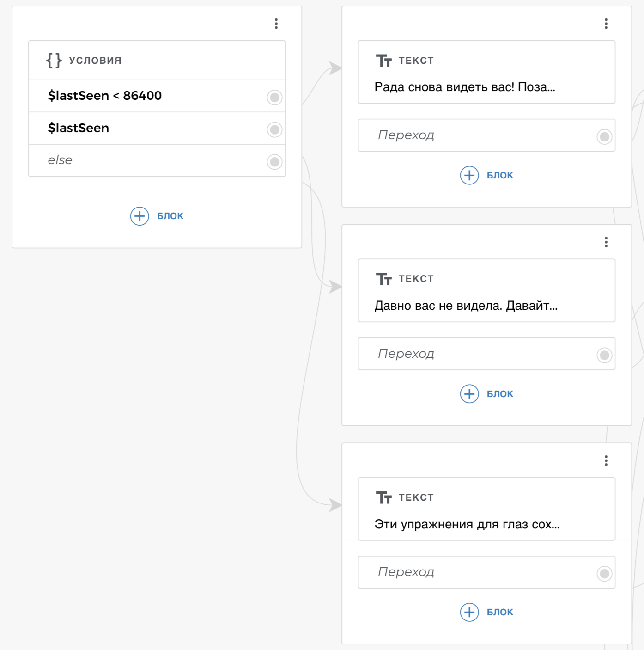Open three-dot menu of 'Рада снова видеть' card
Viewport: 644px width, 650px height.
coord(606,24)
